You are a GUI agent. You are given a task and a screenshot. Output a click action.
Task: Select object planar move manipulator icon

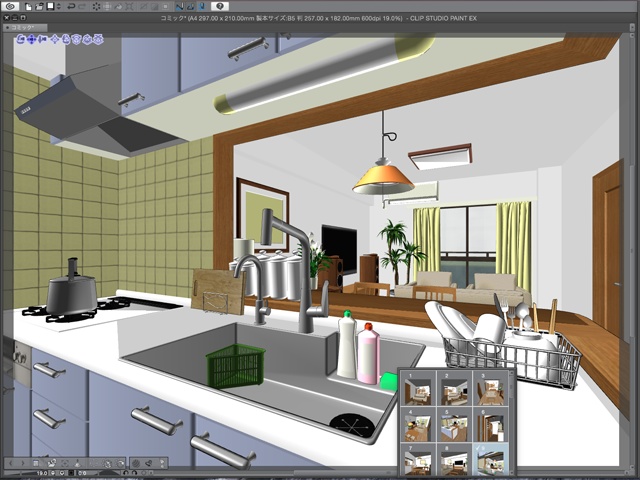(55, 39)
